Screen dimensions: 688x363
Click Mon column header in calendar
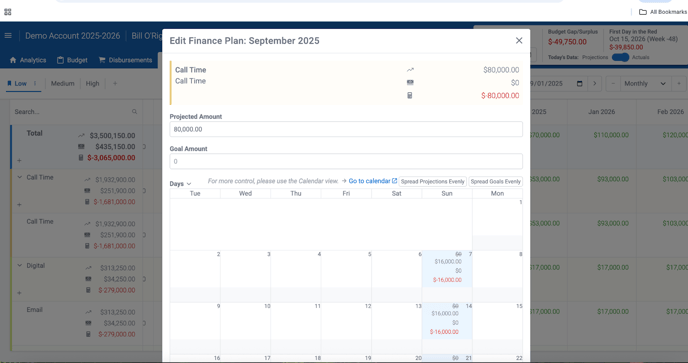click(x=497, y=193)
